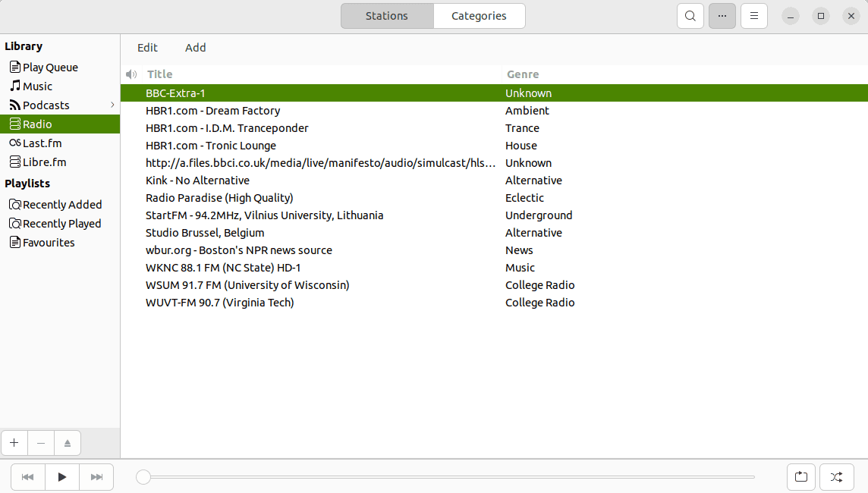This screenshot has width=868, height=493.
Task: Expand the Podcasts sidebar entry
Action: [112, 105]
